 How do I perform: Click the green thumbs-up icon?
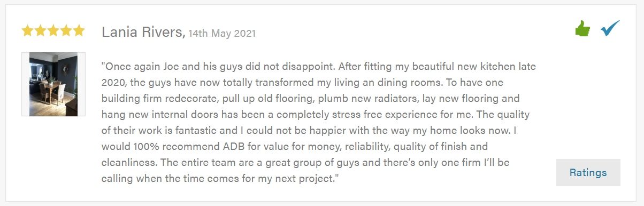pyautogui.click(x=582, y=29)
